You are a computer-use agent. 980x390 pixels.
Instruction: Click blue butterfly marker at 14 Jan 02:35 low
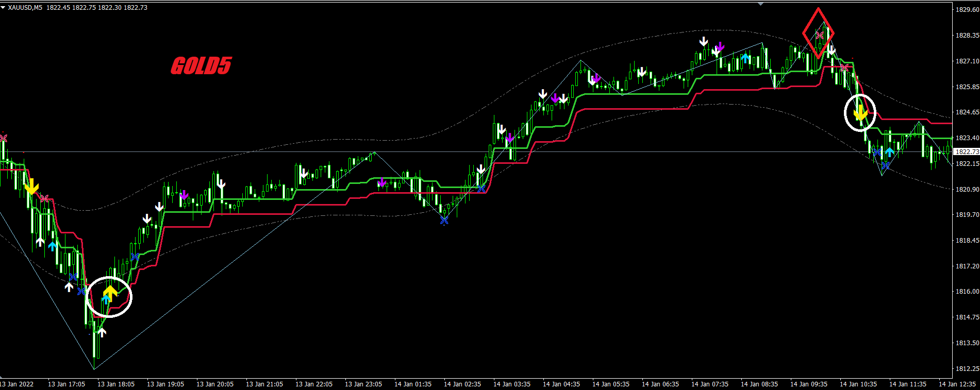(x=444, y=221)
